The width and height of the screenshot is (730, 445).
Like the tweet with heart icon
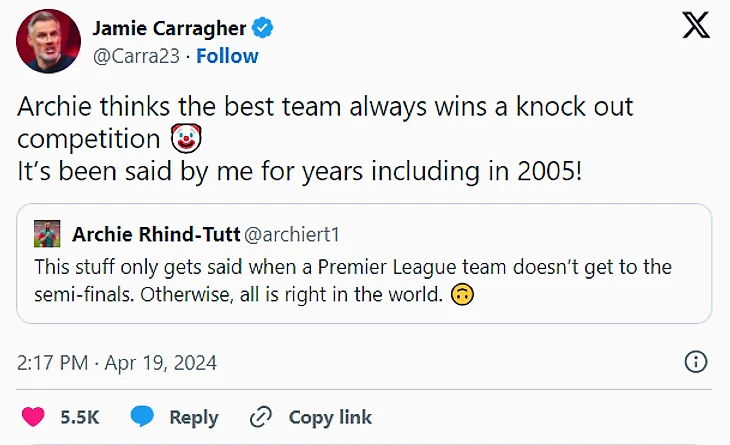tap(33, 416)
